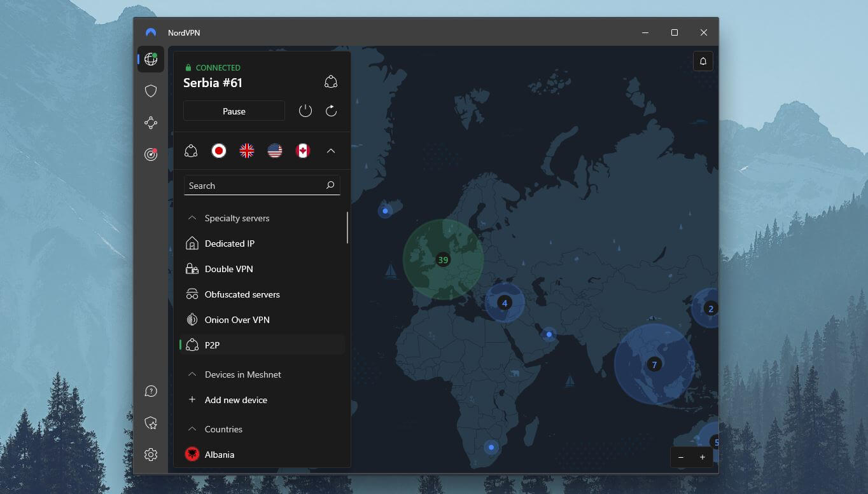
Task: Click the P2P icon beside Serbia #61
Action: pos(331,81)
